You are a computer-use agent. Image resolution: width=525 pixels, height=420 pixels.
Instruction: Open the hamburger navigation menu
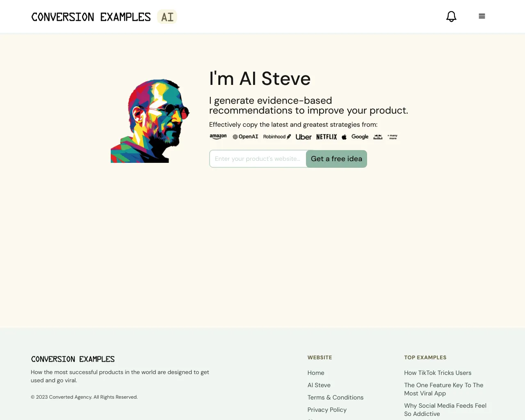click(x=482, y=16)
